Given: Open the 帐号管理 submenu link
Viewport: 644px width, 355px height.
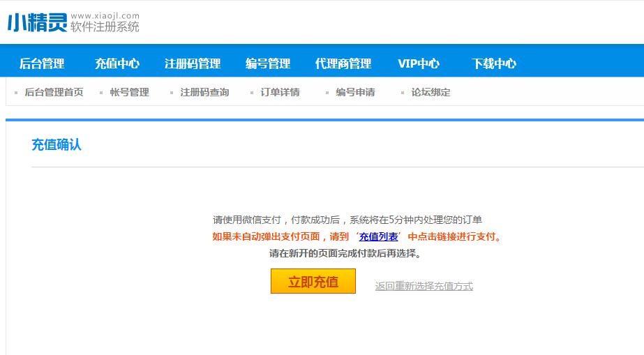Looking at the screenshot, I should tap(129, 92).
